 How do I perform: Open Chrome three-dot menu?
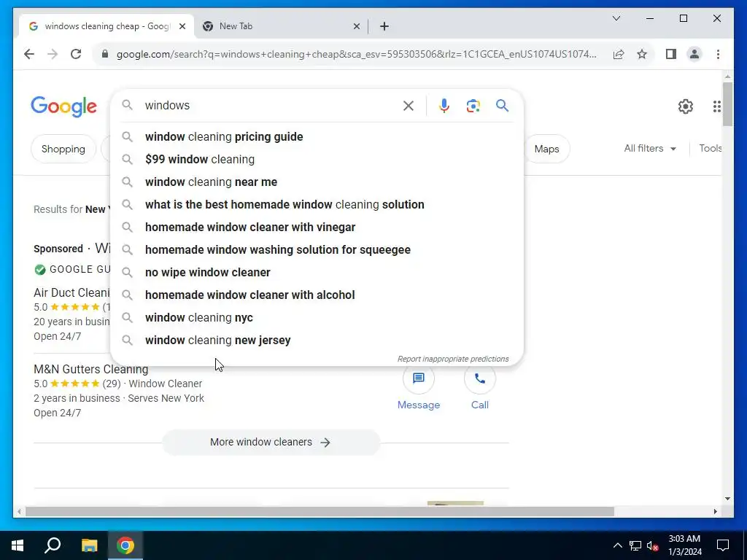coord(718,54)
